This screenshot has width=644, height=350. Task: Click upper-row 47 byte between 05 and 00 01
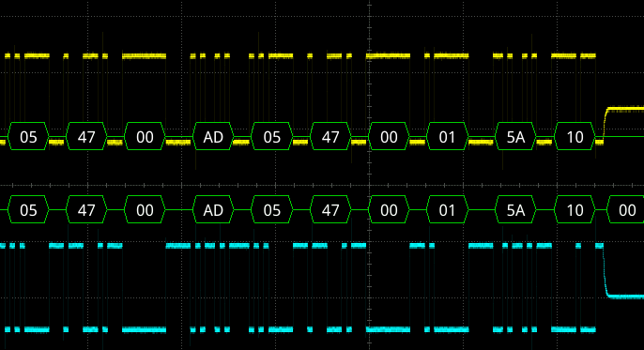click(330, 137)
